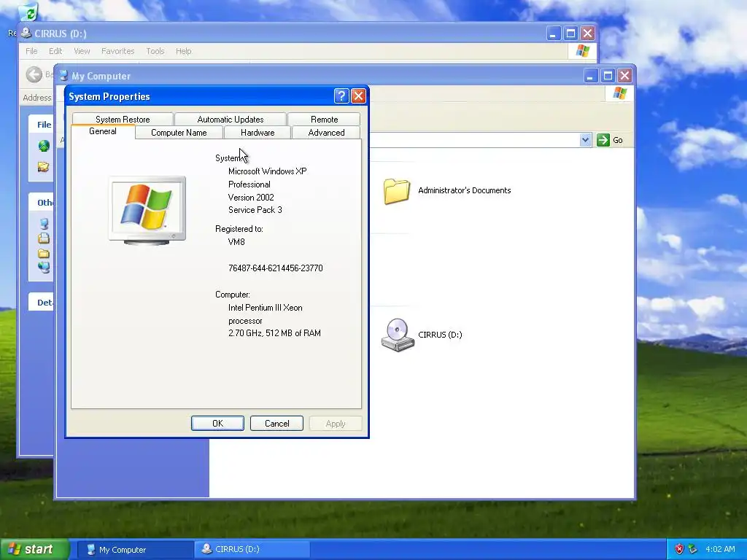Click the folder icon below the globe in File tasks
Screen dimensions: 747x560
click(44, 167)
